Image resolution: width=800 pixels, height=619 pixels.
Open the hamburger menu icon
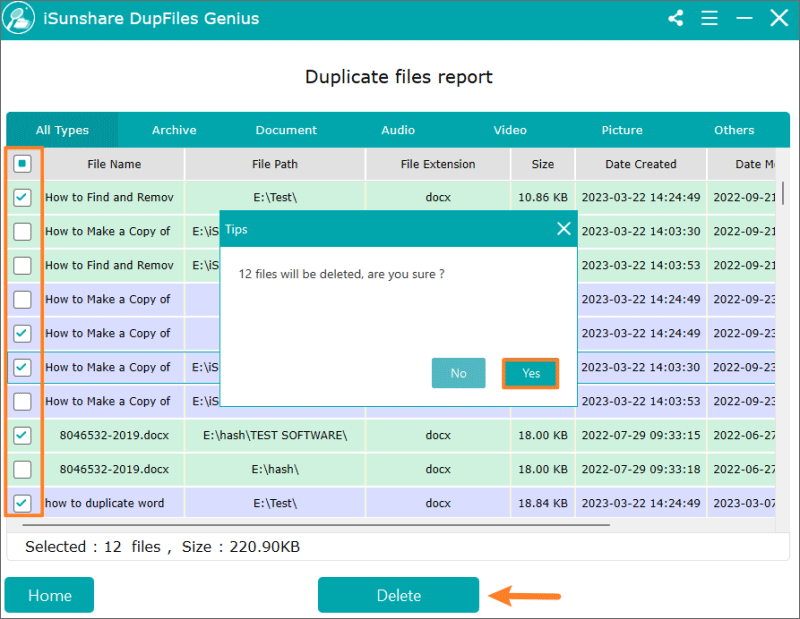pyautogui.click(x=709, y=18)
